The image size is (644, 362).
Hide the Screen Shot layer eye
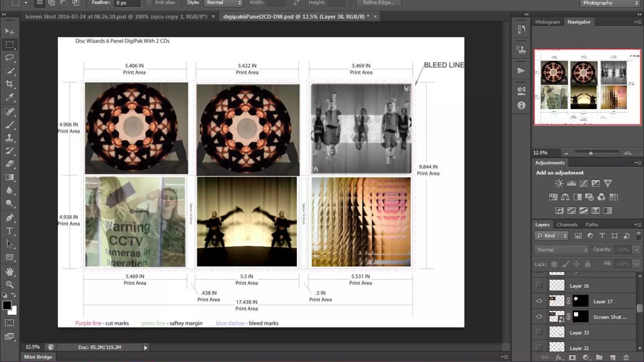[x=539, y=316]
